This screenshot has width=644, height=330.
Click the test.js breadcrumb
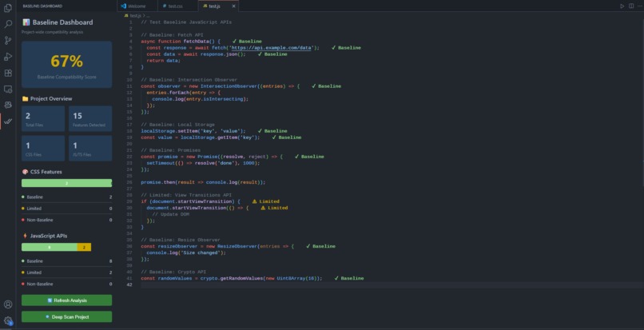click(134, 16)
